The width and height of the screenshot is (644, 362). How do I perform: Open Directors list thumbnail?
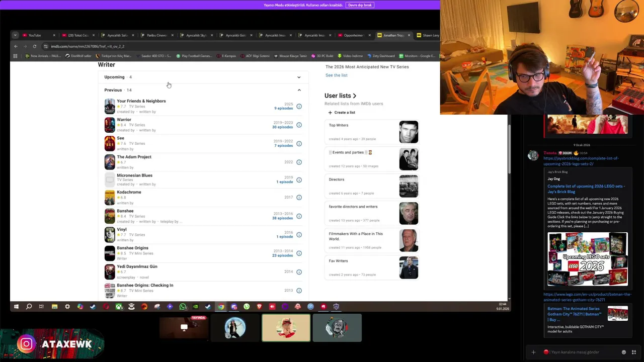(x=409, y=186)
